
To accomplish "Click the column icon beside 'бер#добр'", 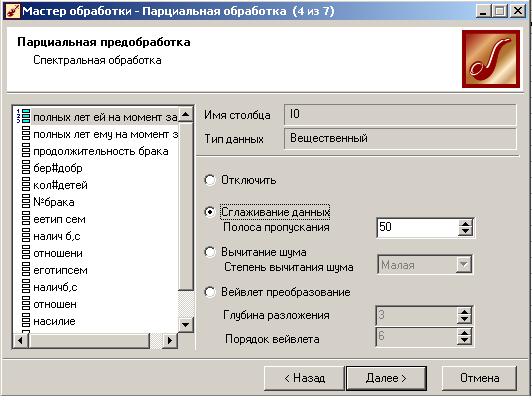I will click(26, 168).
